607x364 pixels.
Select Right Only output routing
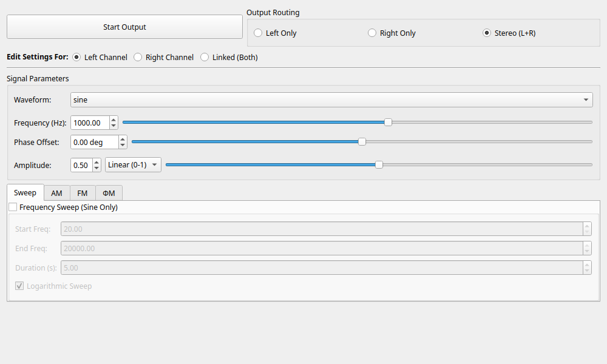click(x=373, y=33)
